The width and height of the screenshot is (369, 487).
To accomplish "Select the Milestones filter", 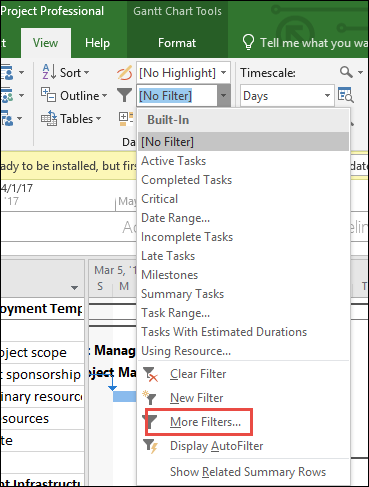I will coord(244,275).
